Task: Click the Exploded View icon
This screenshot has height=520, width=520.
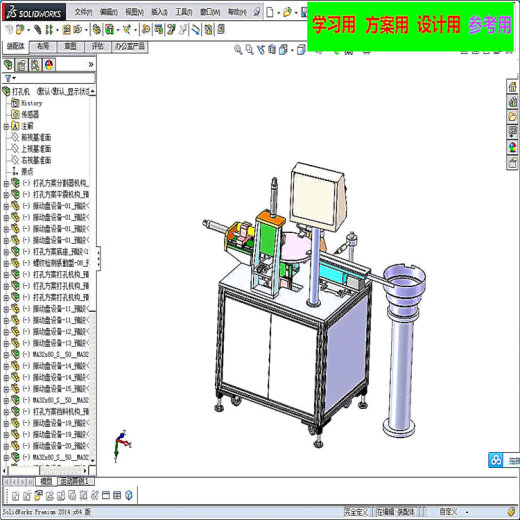Action: click(171, 30)
